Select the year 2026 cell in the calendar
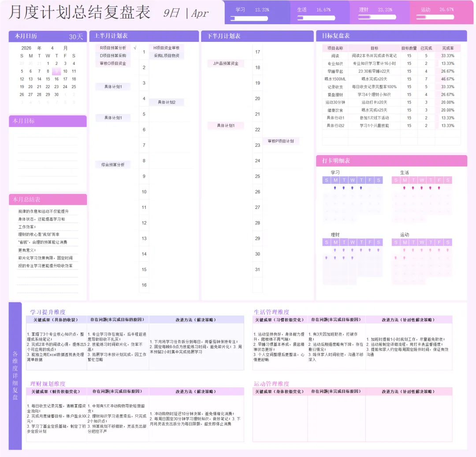The width and height of the screenshot is (476, 457). click(26, 48)
